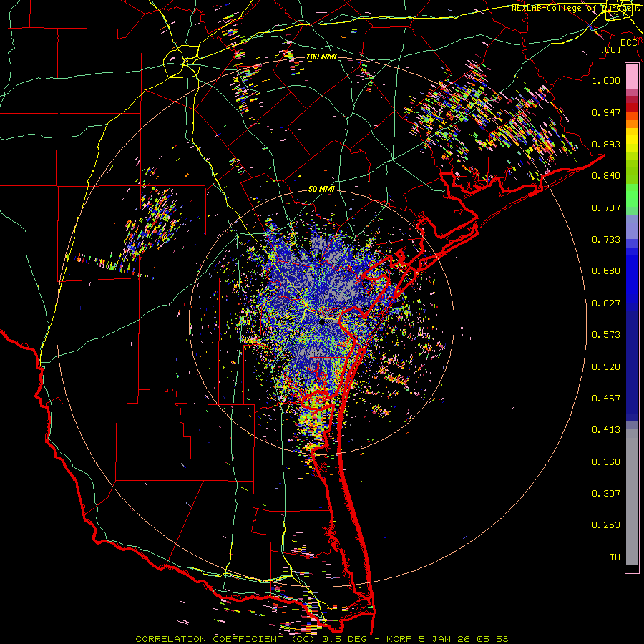Click the 0.467 legend value

pos(606,399)
